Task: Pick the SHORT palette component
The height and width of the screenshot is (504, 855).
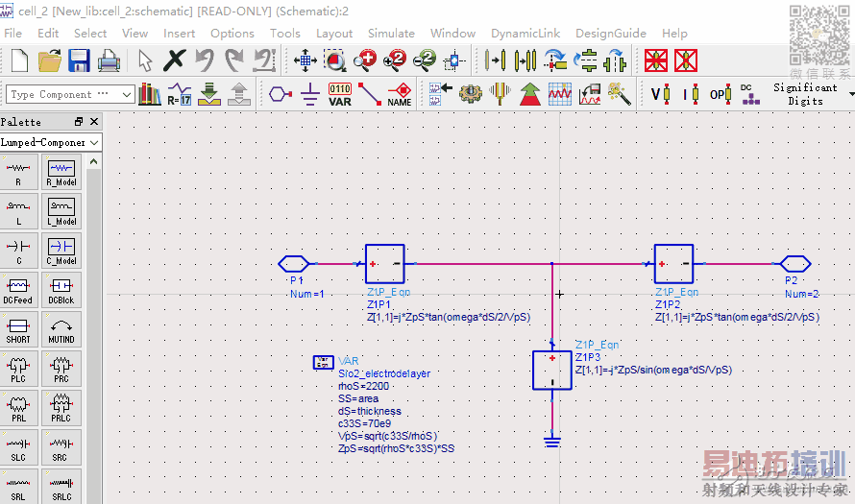Action: [18, 329]
